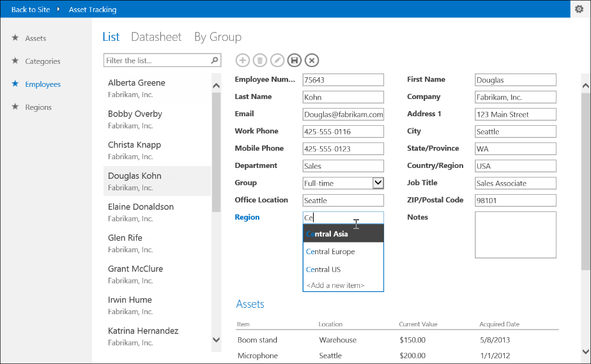The width and height of the screenshot is (591, 364).
Task: Click the search magnifier in filter box
Action: point(215,60)
